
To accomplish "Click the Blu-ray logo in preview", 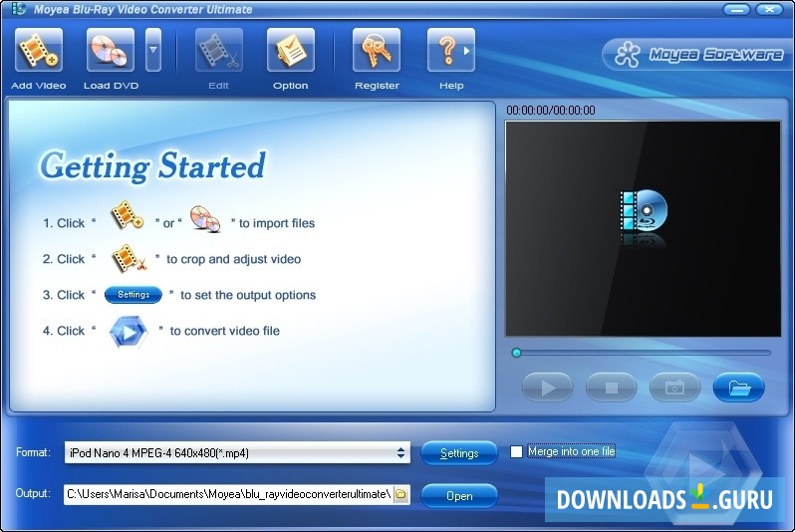I will [644, 210].
